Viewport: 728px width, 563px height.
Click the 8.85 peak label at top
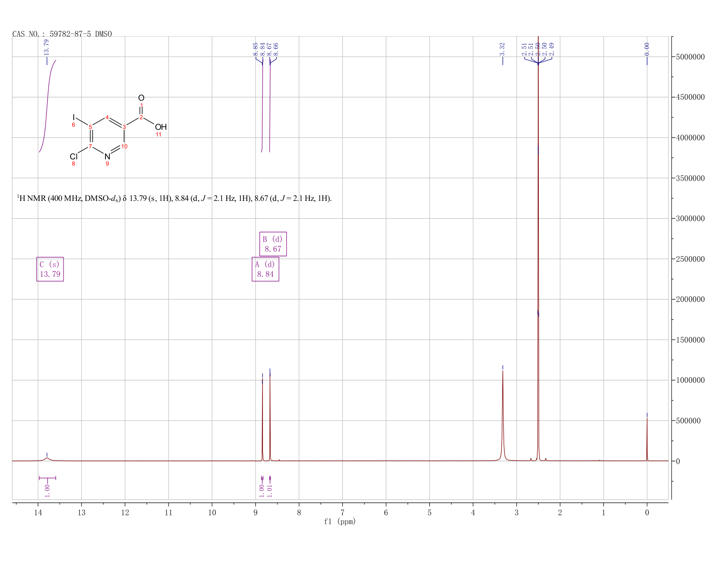(255, 49)
